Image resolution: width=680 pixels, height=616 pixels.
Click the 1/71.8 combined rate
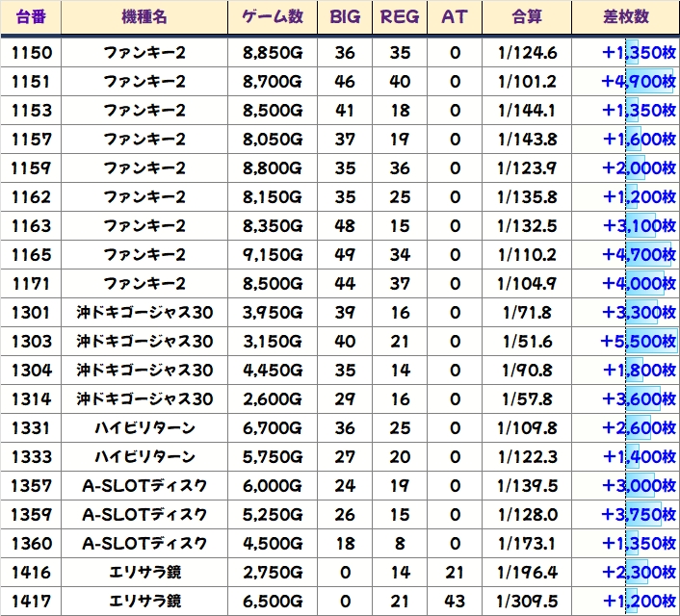tap(528, 313)
